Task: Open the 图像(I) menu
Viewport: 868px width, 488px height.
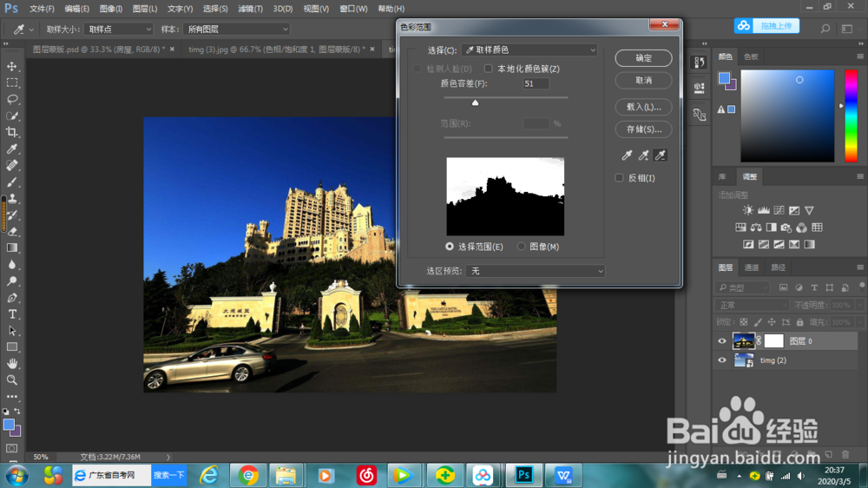Action: [111, 9]
